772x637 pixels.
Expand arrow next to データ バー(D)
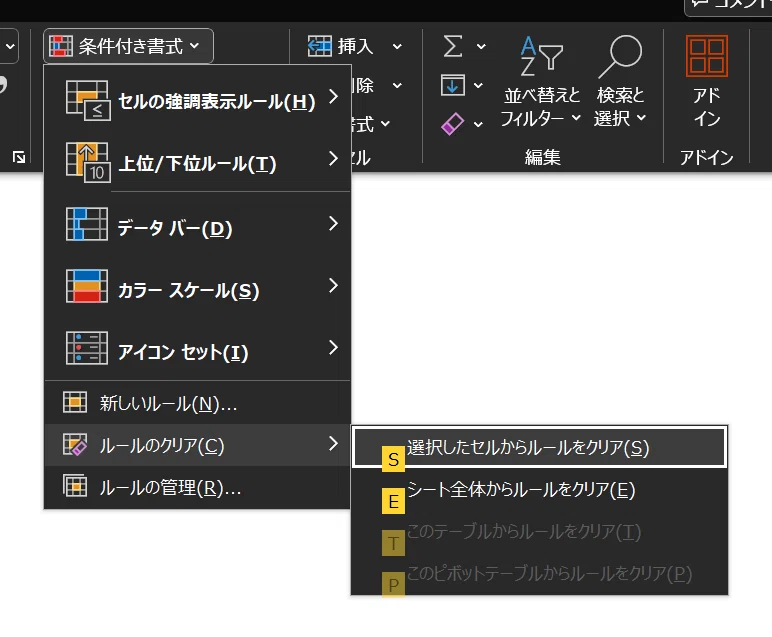[x=333, y=223]
